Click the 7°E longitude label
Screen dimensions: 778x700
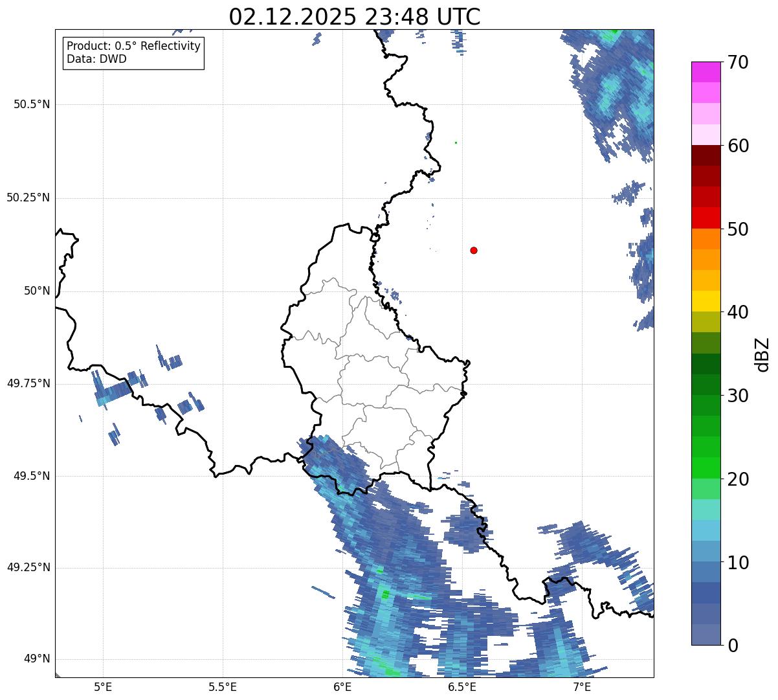[582, 686]
